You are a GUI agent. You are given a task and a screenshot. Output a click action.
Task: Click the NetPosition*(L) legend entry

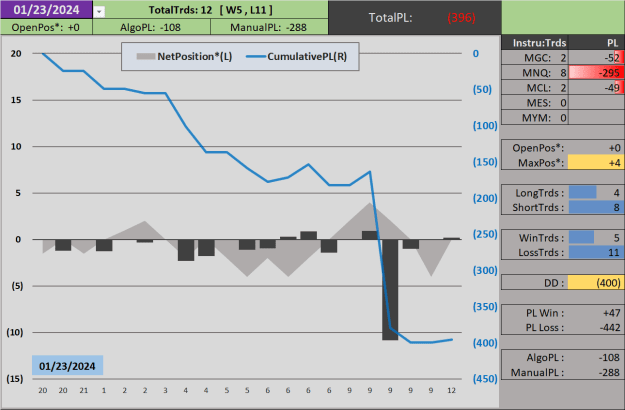(x=184, y=57)
